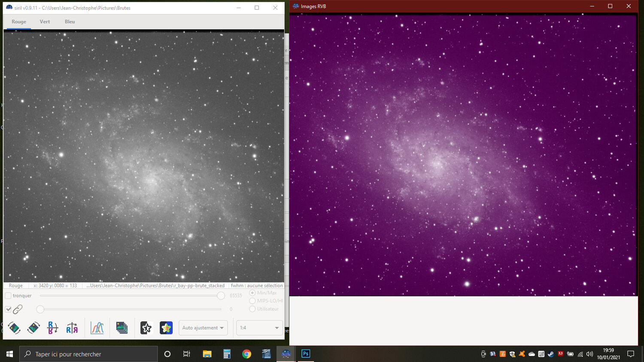This screenshot has width=644, height=362.
Task: Click the Steam tray icon
Action: [x=551, y=354]
